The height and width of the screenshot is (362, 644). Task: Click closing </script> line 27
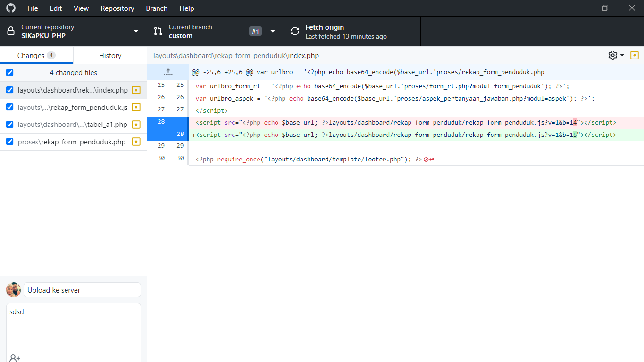211,110
